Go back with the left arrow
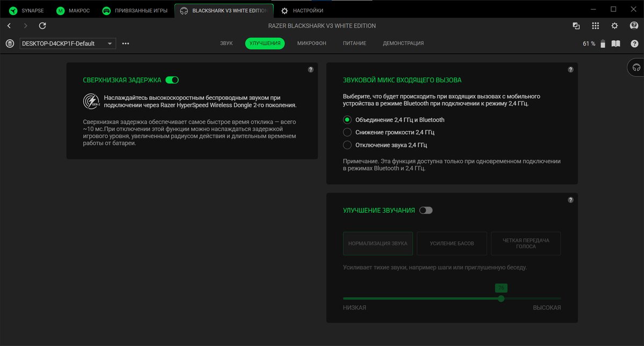644x346 pixels. [9, 26]
